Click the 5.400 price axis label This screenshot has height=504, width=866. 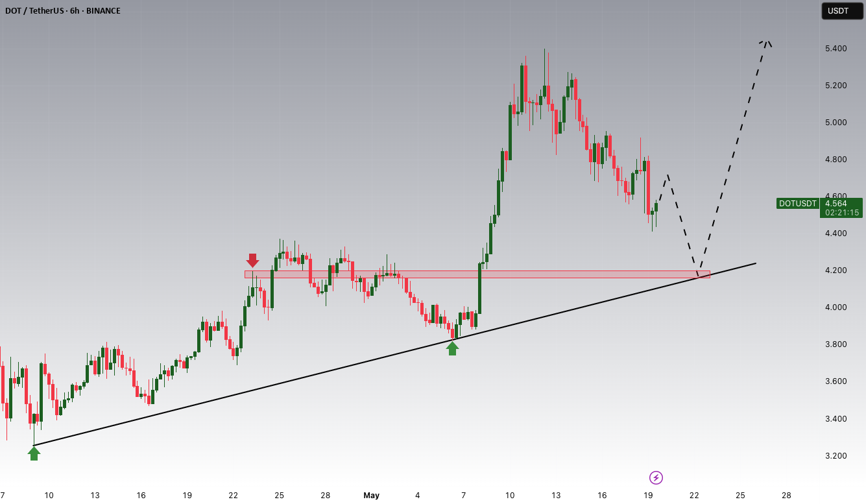pos(837,49)
